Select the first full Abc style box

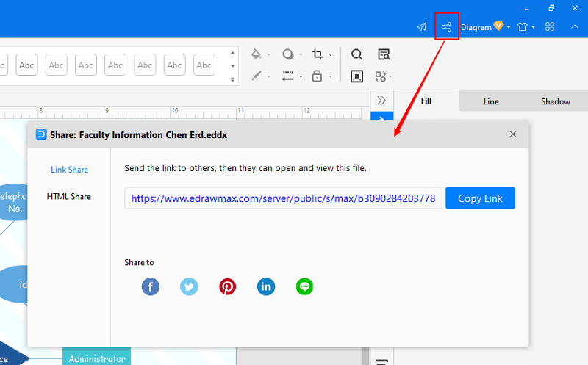pos(26,65)
